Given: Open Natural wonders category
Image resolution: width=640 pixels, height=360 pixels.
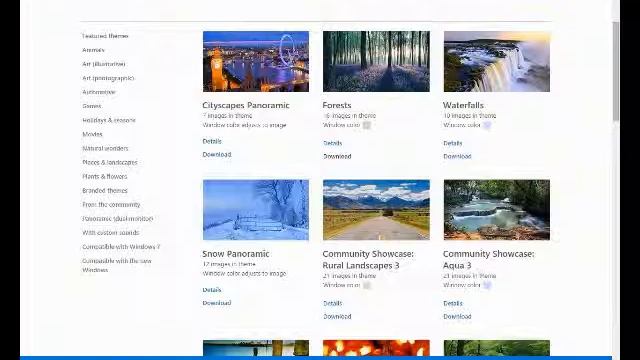Looking at the screenshot, I should [105, 149].
